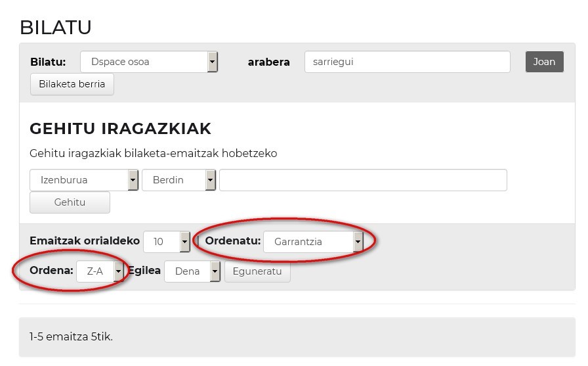Click the "GEHITU IRAGAZKIAK" heading
The height and width of the screenshot is (366, 588).
tap(120, 128)
